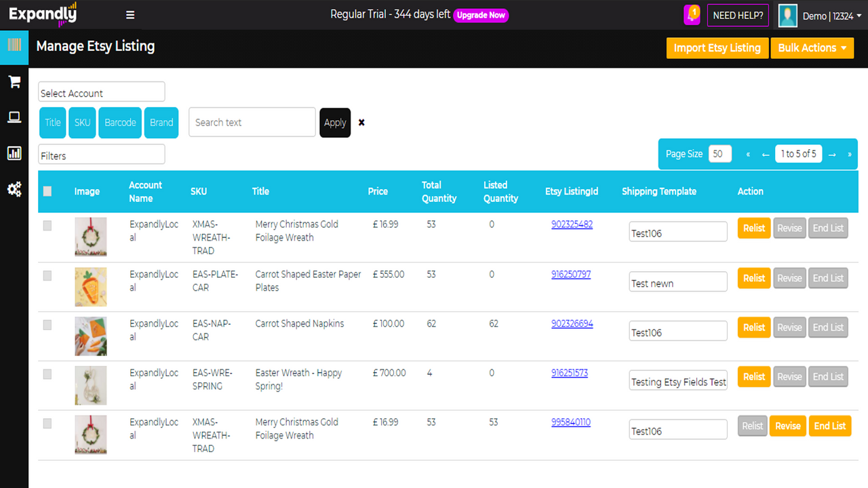The width and height of the screenshot is (868, 488).
Task: Open Settings via the gears sidebar icon
Action: pos(14,190)
